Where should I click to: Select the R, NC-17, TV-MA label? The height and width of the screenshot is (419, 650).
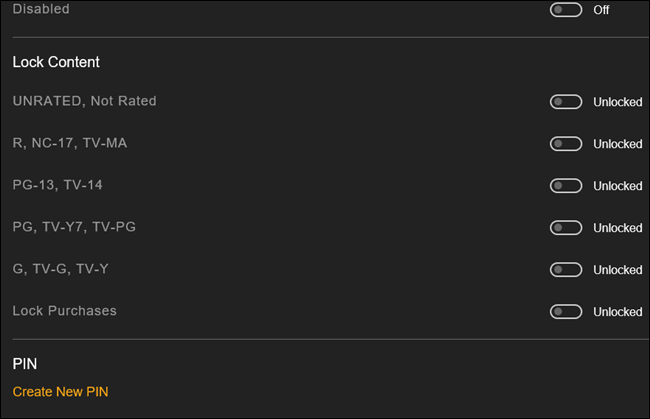(70, 143)
